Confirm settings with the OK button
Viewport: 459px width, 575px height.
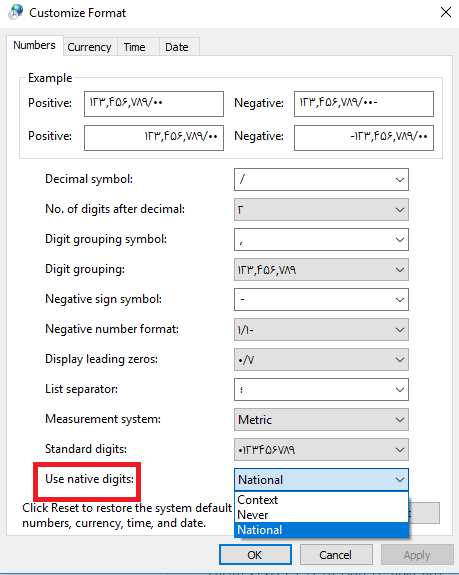click(x=255, y=554)
